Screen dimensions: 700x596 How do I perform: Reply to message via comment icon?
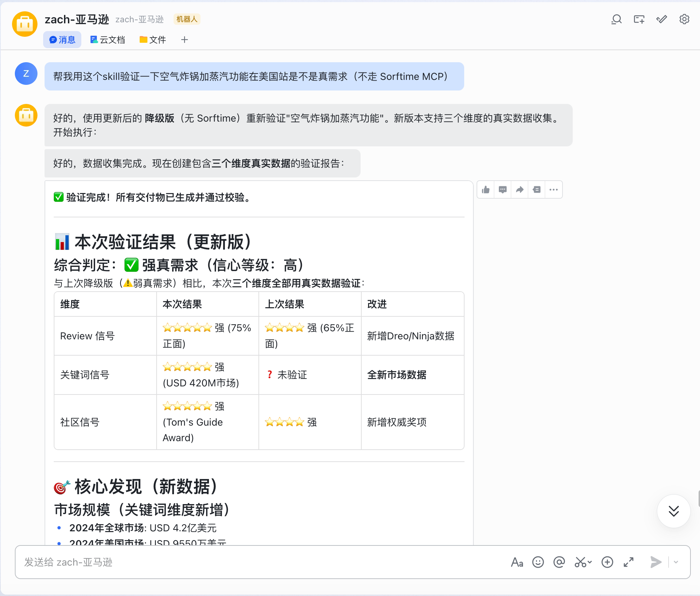pyautogui.click(x=502, y=190)
